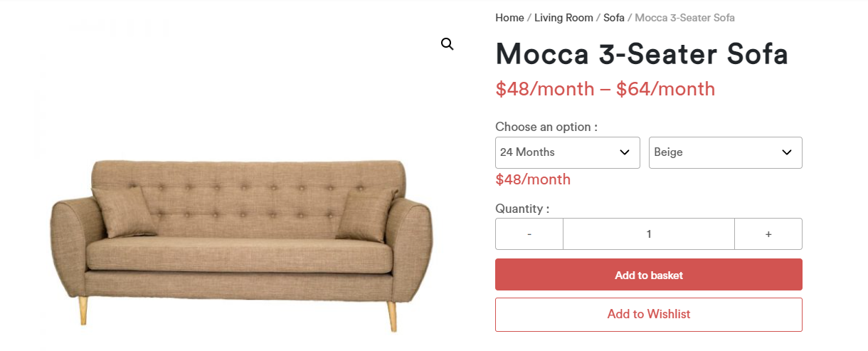Open the Living Room breadcrumb link
The width and height of the screenshot is (868, 351).
coord(563,18)
